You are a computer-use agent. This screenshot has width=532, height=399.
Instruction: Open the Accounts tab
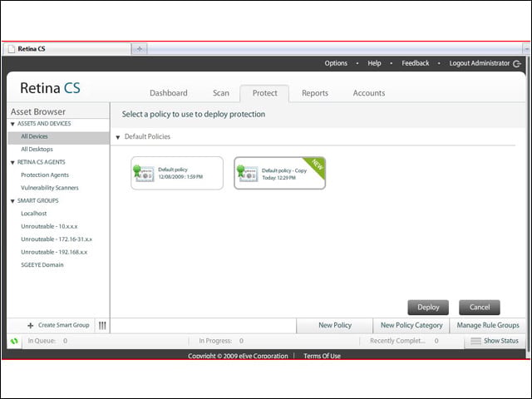(x=369, y=93)
